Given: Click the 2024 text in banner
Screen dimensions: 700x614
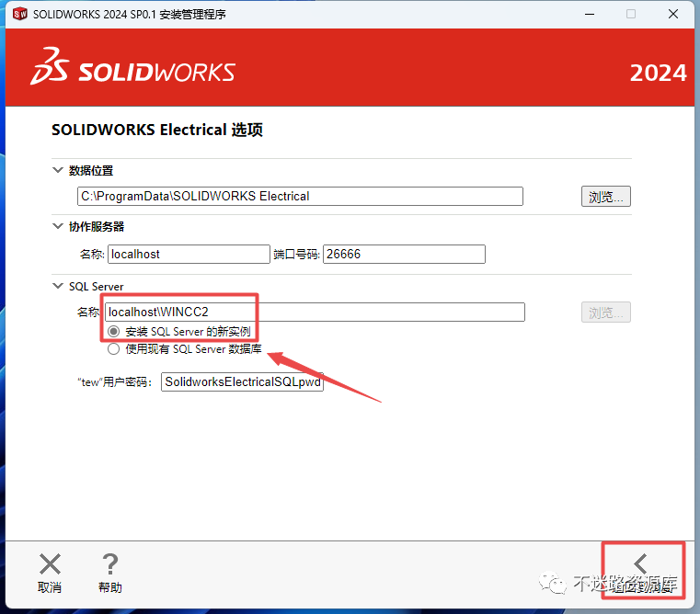Looking at the screenshot, I should click(658, 73).
